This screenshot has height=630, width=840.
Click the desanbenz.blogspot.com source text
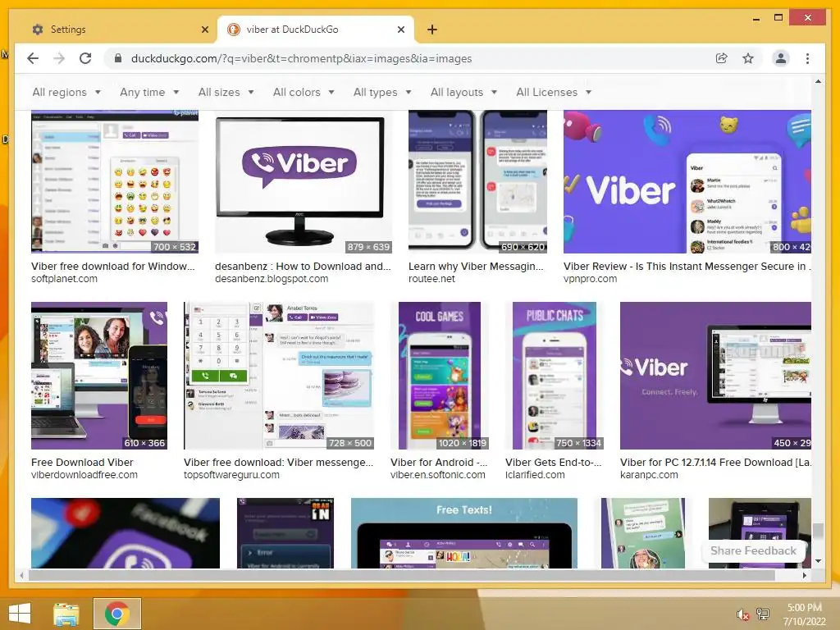272,279
